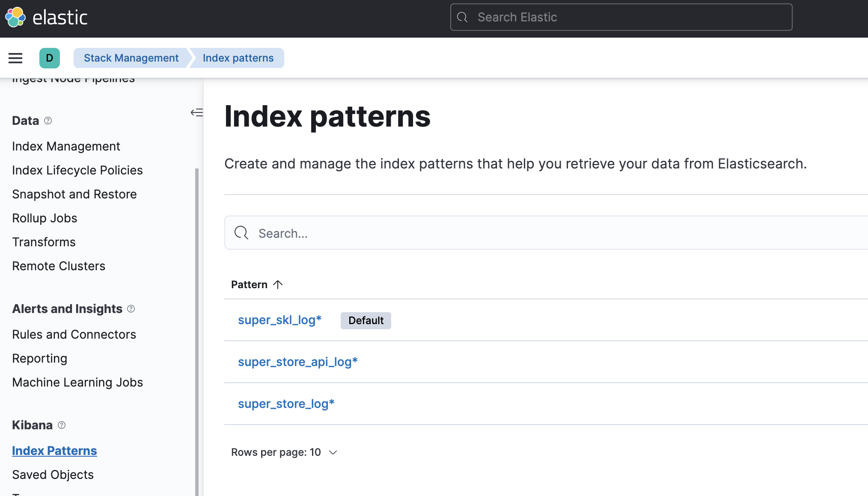Open the hamburger navigation menu
Screen dimensions: 868x496
tap(15, 58)
